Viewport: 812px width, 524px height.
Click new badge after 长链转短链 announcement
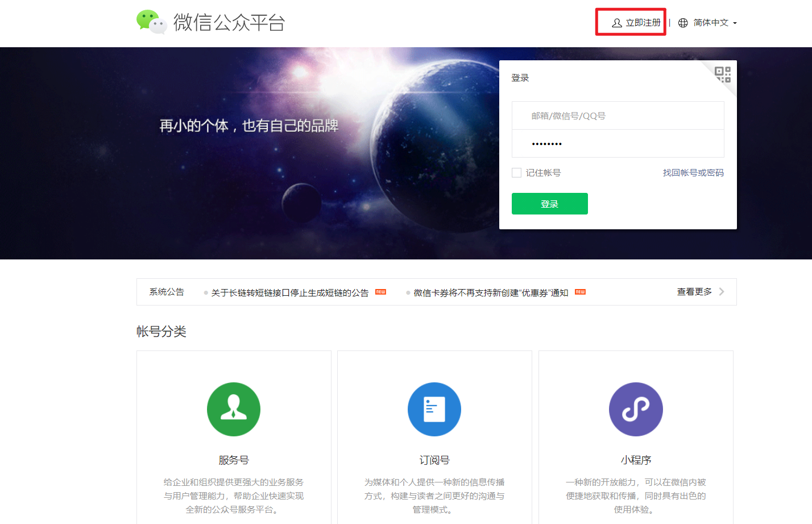(x=380, y=292)
